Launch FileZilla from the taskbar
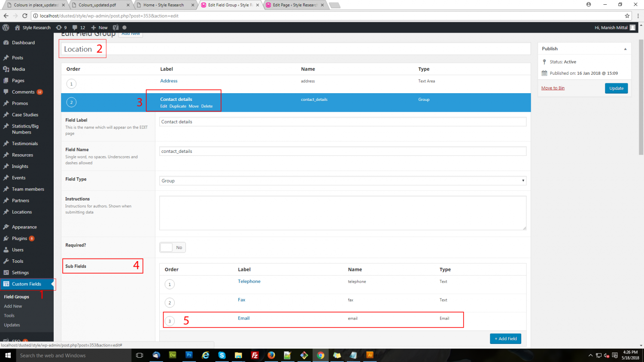 pyautogui.click(x=255, y=355)
